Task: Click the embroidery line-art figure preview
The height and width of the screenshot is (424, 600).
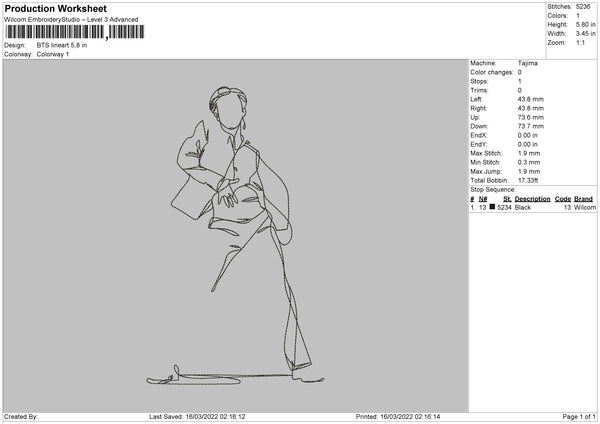Action: point(235,235)
